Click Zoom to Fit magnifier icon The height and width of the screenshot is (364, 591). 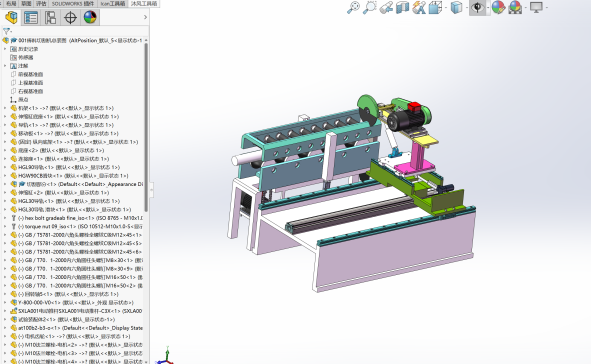(x=353, y=8)
